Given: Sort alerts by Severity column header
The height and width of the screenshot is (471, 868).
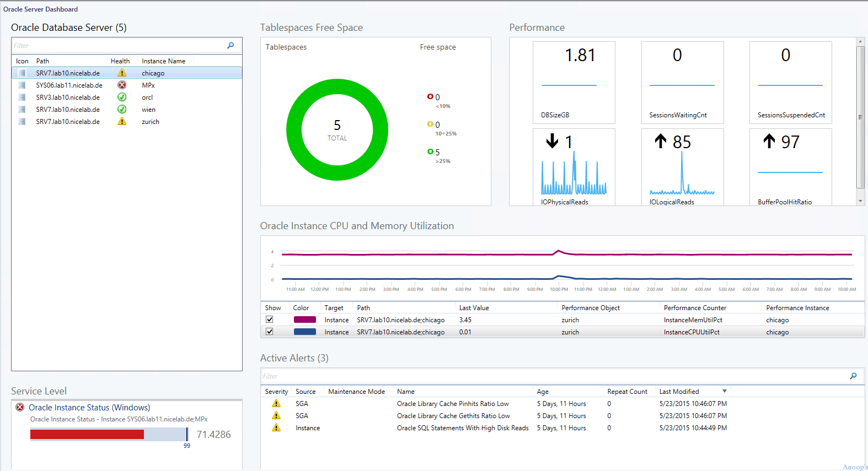Looking at the screenshot, I should click(276, 392).
